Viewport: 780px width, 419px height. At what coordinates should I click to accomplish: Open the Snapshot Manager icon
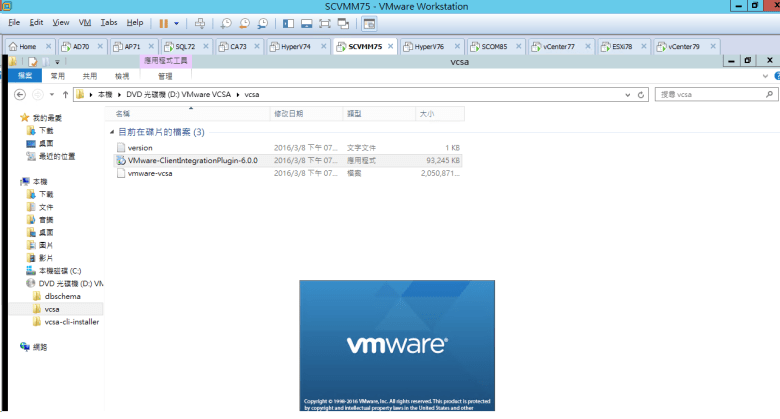click(x=262, y=22)
